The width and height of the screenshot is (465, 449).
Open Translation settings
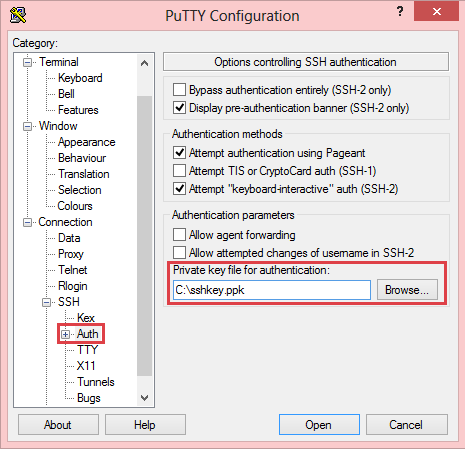(x=84, y=174)
